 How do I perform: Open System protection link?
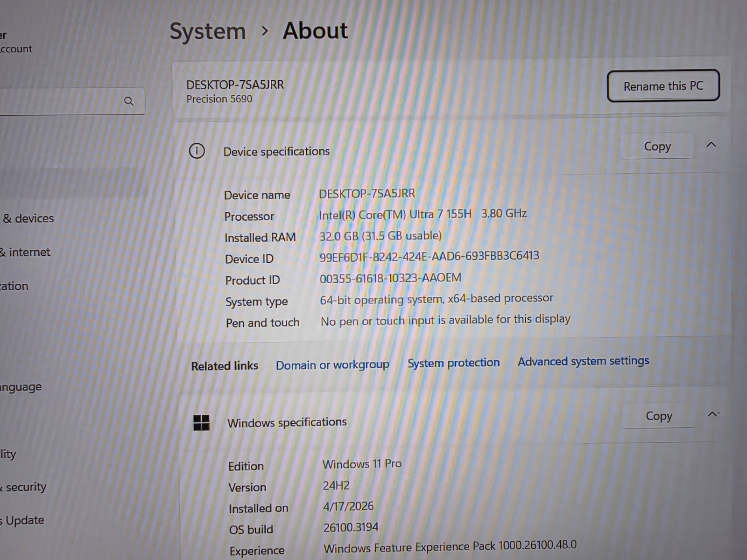tap(453, 363)
